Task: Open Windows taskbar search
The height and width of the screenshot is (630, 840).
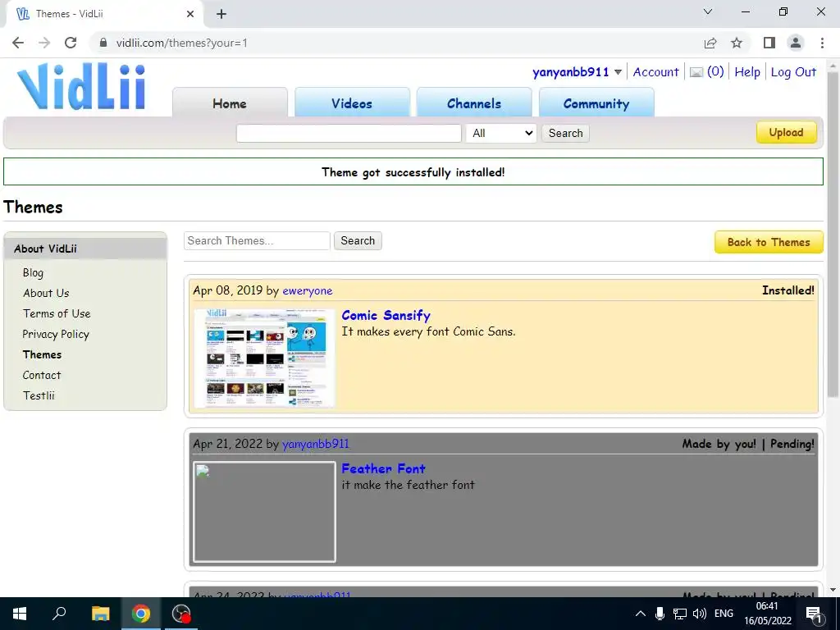Action: [x=59, y=614]
